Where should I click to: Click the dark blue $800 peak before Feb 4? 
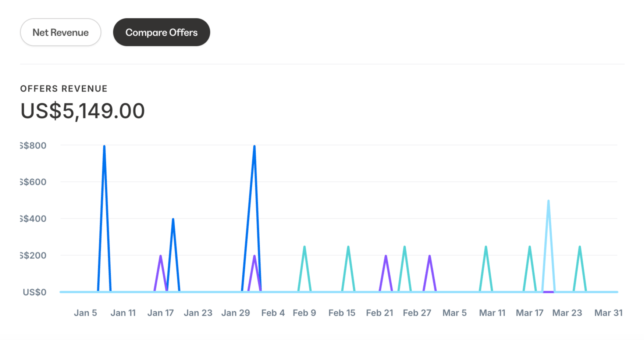click(x=254, y=146)
